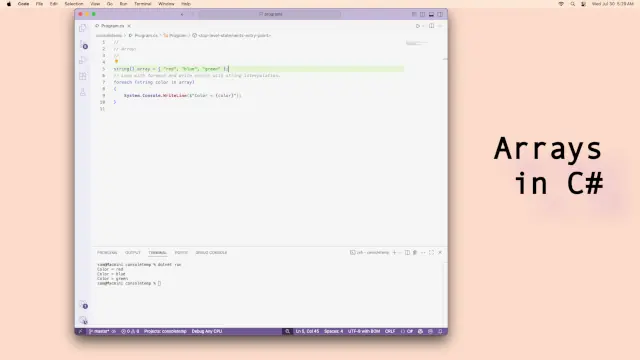640x360 pixels.
Task: Toggle the bottom panel layout button
Action: coord(431,14)
